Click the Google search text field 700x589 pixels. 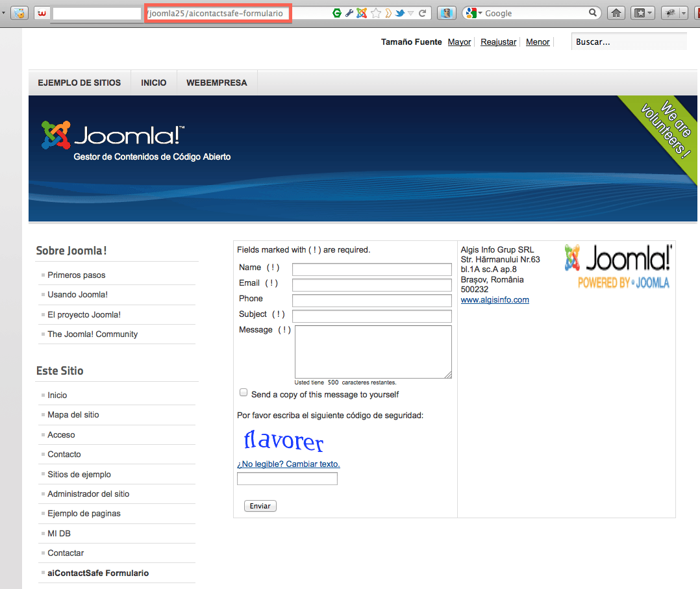coord(536,14)
